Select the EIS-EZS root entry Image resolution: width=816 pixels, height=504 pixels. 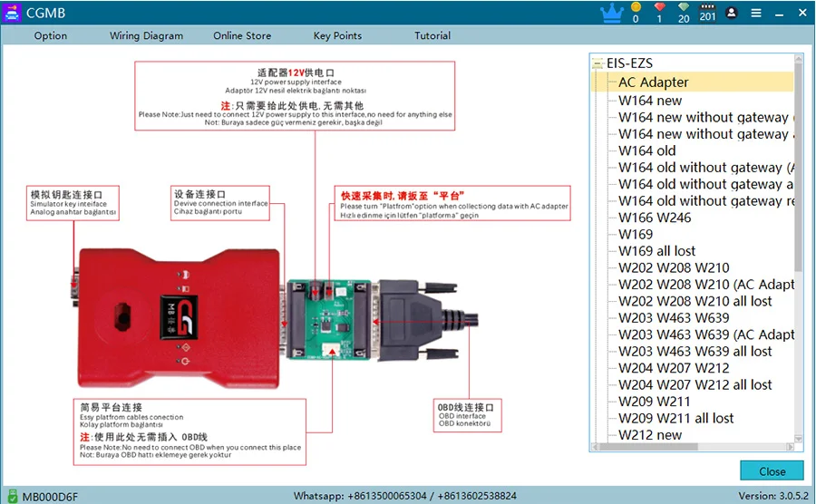[629, 63]
